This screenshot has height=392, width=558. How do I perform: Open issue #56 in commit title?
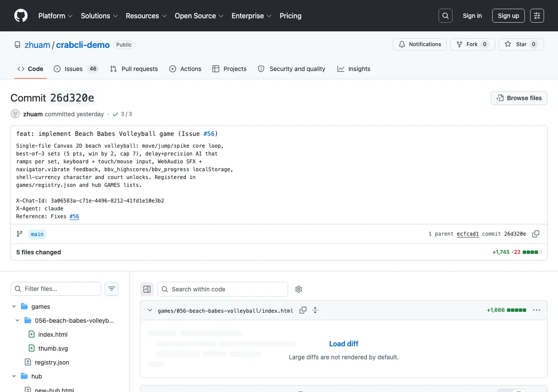209,134
